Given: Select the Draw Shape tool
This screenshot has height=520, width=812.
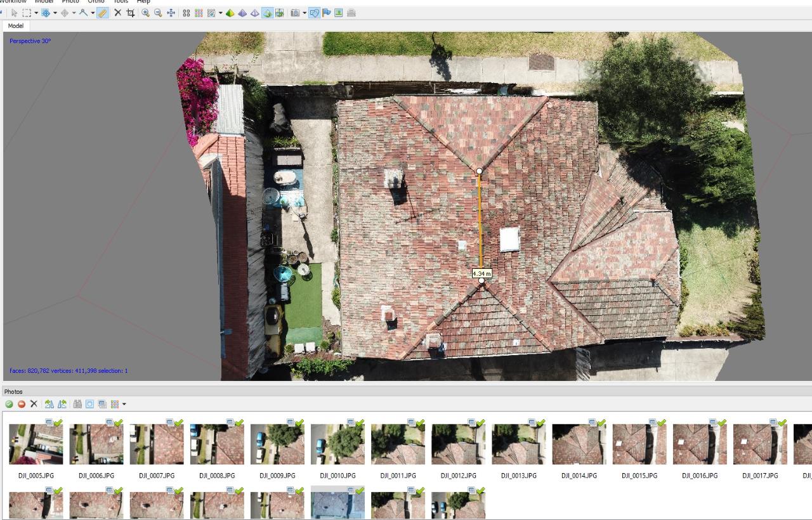Looking at the screenshot, I should pyautogui.click(x=84, y=13).
